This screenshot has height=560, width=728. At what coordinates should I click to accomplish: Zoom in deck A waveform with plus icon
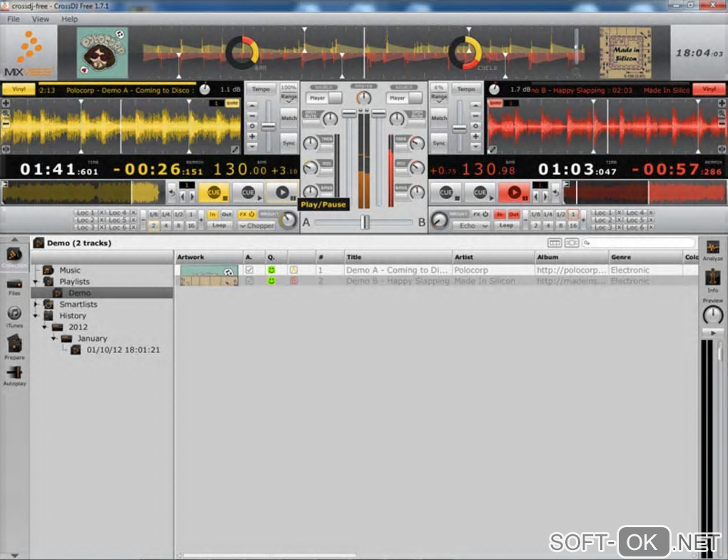pos(6,103)
